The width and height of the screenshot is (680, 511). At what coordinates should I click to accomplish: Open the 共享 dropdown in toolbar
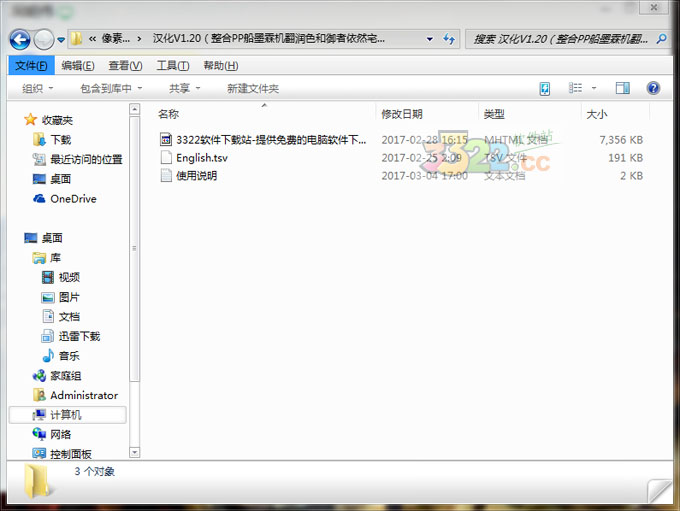click(184, 89)
